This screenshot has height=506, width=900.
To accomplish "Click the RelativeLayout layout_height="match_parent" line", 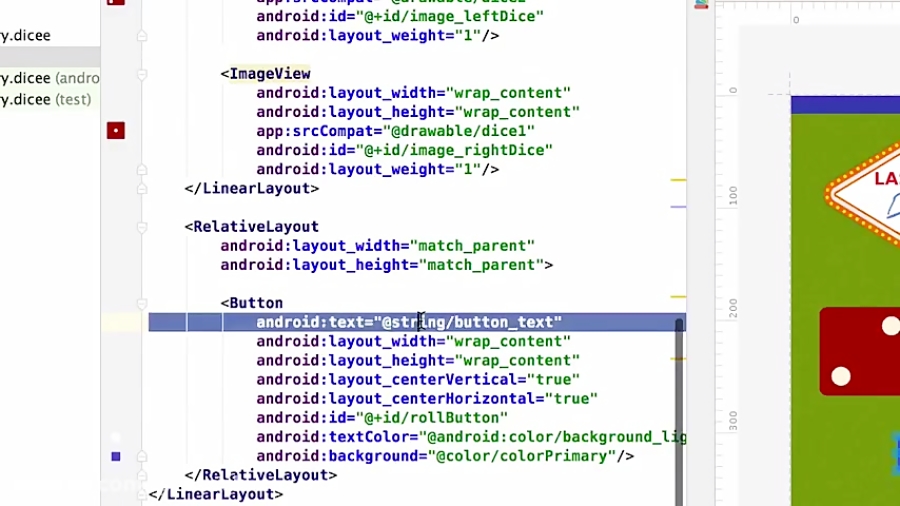I will tap(387, 265).
